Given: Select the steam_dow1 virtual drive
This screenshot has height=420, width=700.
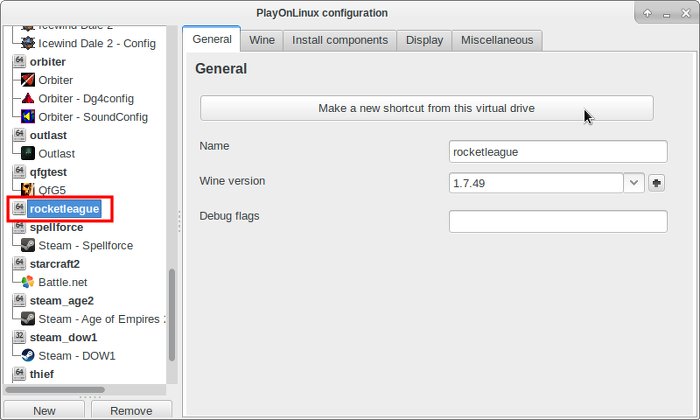Looking at the screenshot, I should tap(63, 337).
